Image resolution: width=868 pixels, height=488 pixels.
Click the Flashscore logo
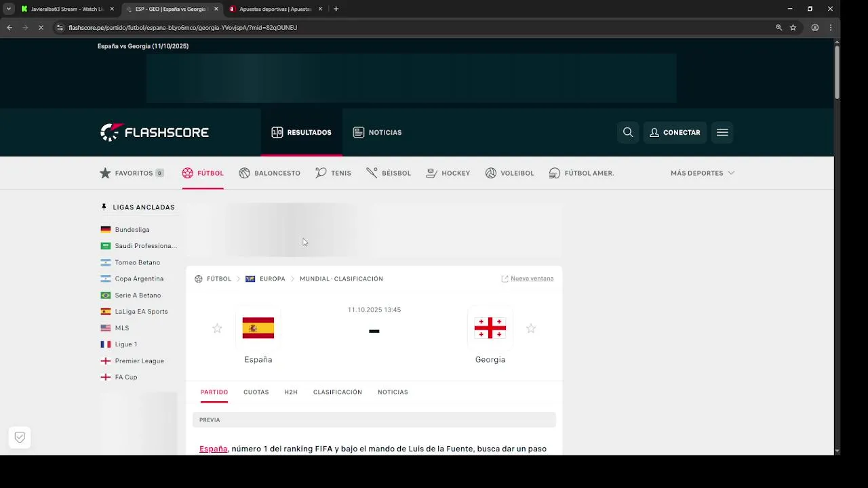(155, 132)
